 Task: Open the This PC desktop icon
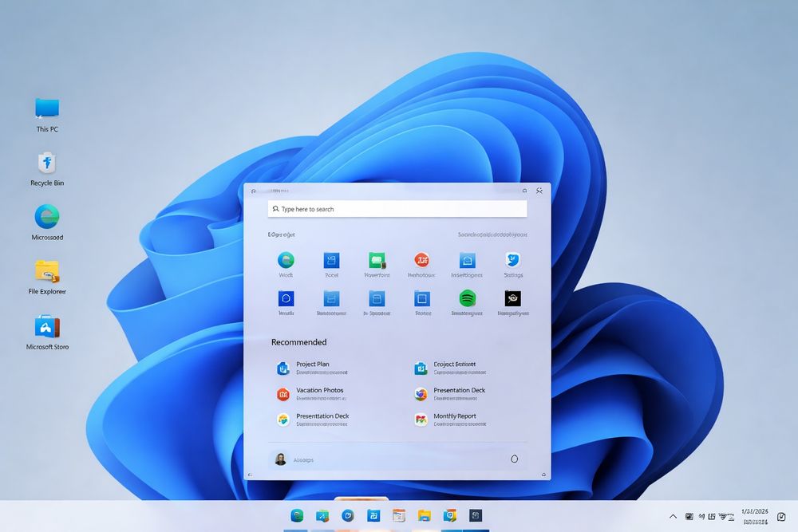tap(47, 115)
